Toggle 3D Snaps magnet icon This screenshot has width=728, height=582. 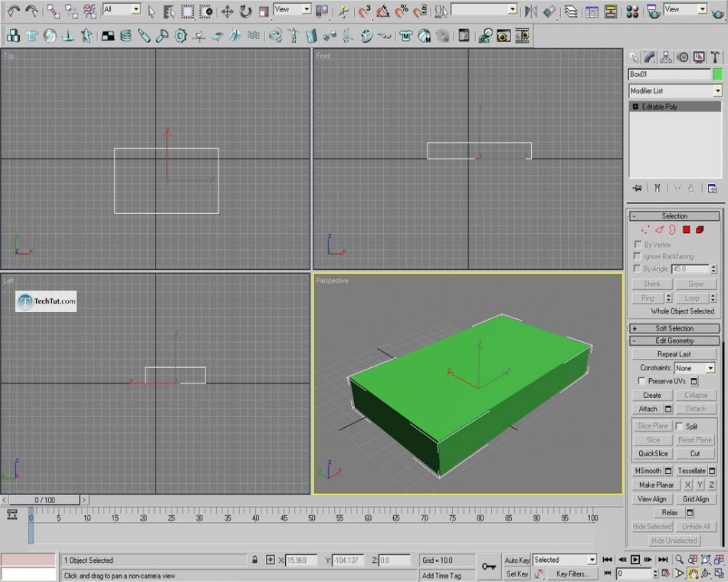(x=364, y=12)
